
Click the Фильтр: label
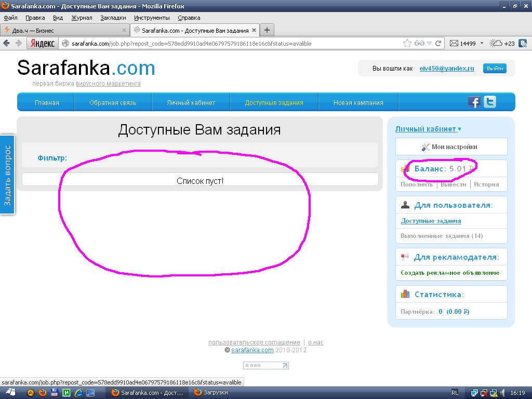pyautogui.click(x=52, y=158)
